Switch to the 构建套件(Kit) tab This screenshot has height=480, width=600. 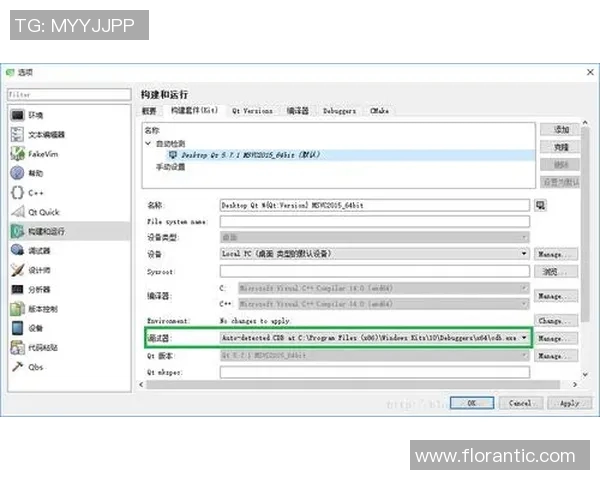194,110
